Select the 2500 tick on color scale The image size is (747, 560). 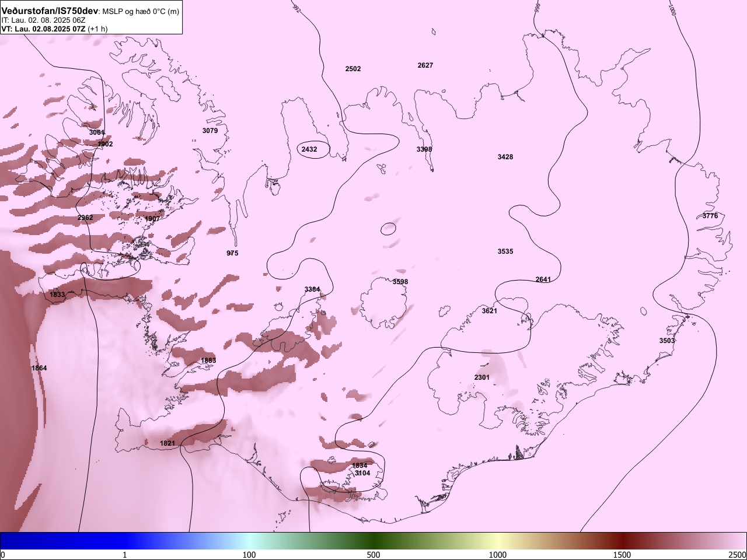[738, 554]
